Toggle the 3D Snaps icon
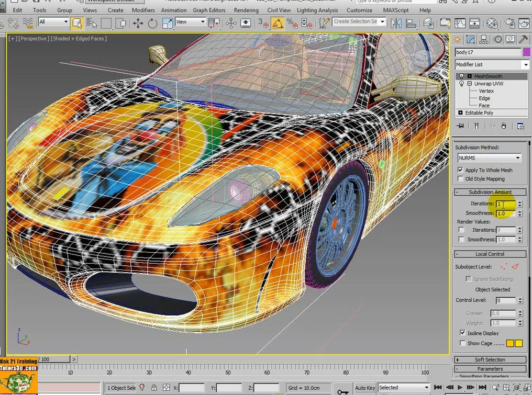This screenshot has width=532, height=395. 263,23
